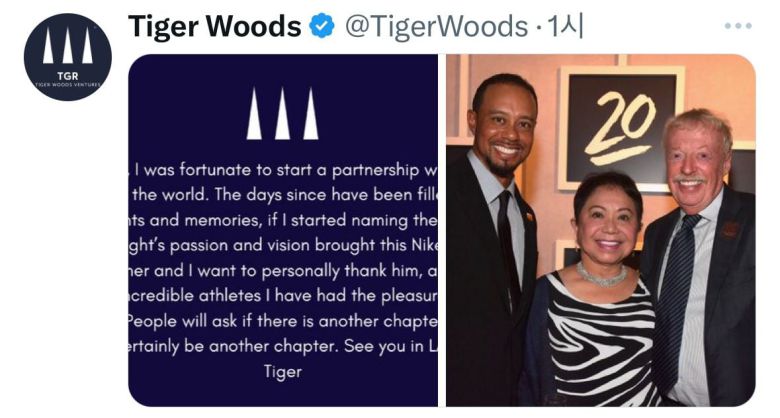
Task: Click "TIGER WOODS VENTURES" text in the avatar
Action: coord(67,84)
